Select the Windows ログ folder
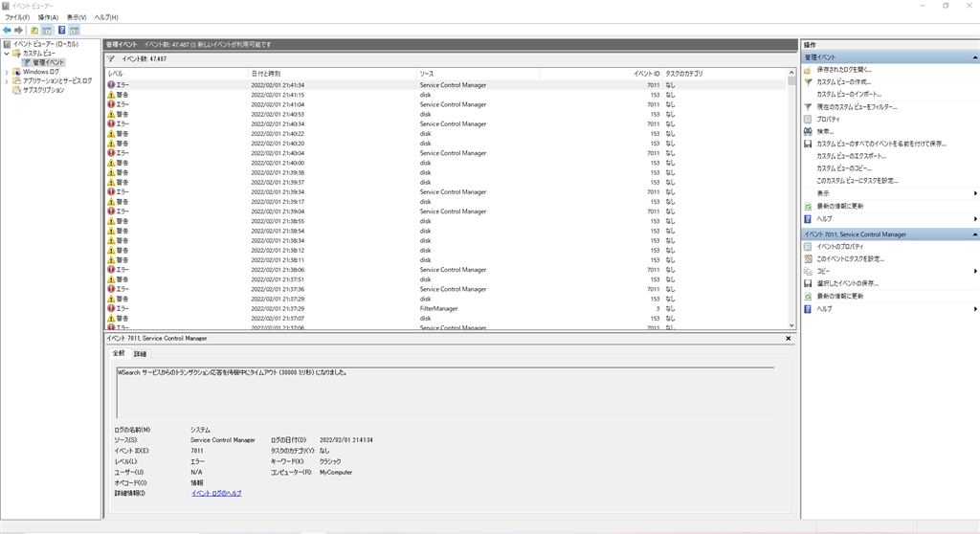 click(41, 72)
